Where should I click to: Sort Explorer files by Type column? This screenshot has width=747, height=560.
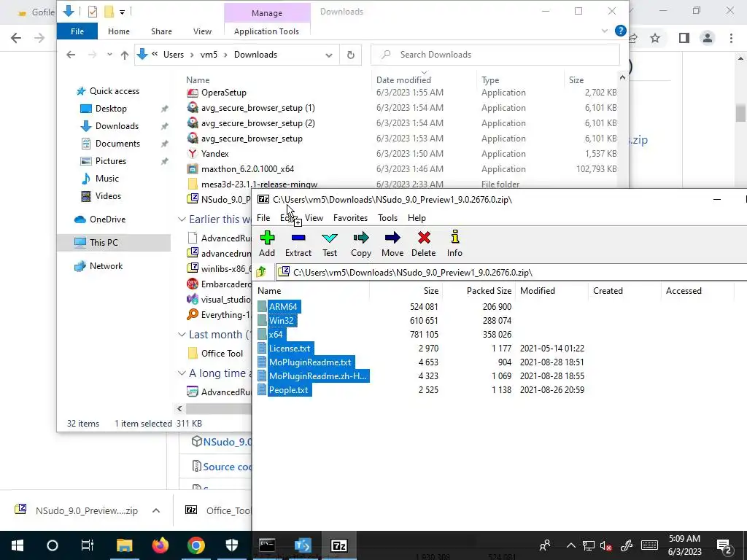(490, 80)
